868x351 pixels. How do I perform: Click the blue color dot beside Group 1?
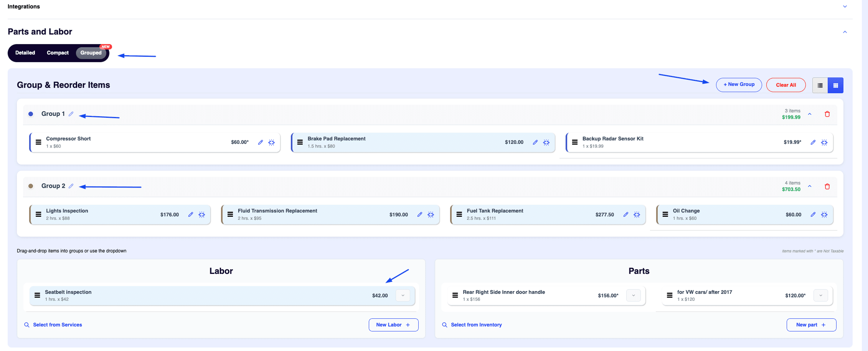coord(31,114)
